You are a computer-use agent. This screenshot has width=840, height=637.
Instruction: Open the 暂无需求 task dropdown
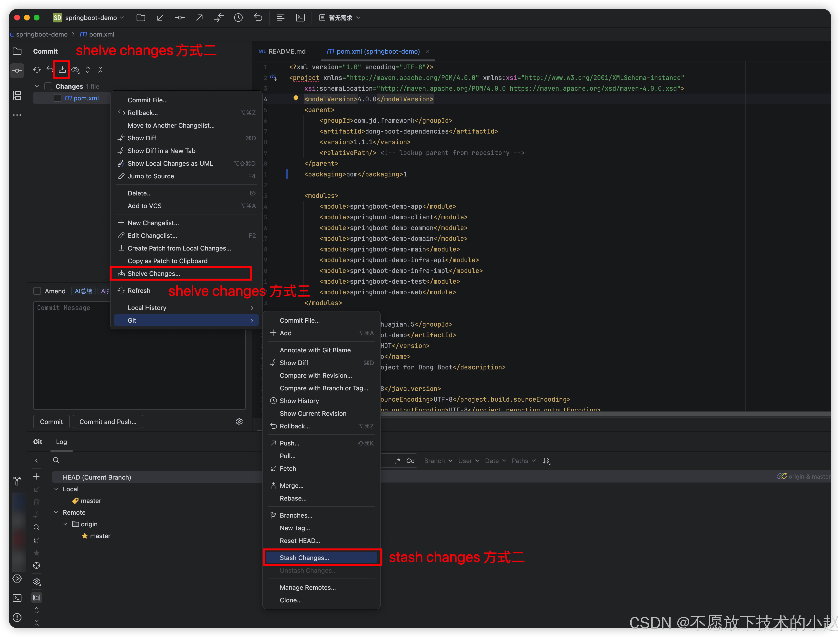[x=340, y=18]
